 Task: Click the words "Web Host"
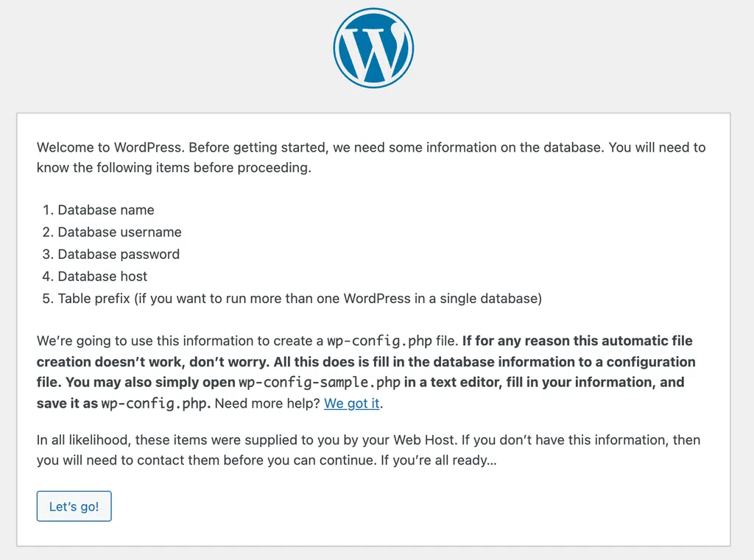point(423,440)
